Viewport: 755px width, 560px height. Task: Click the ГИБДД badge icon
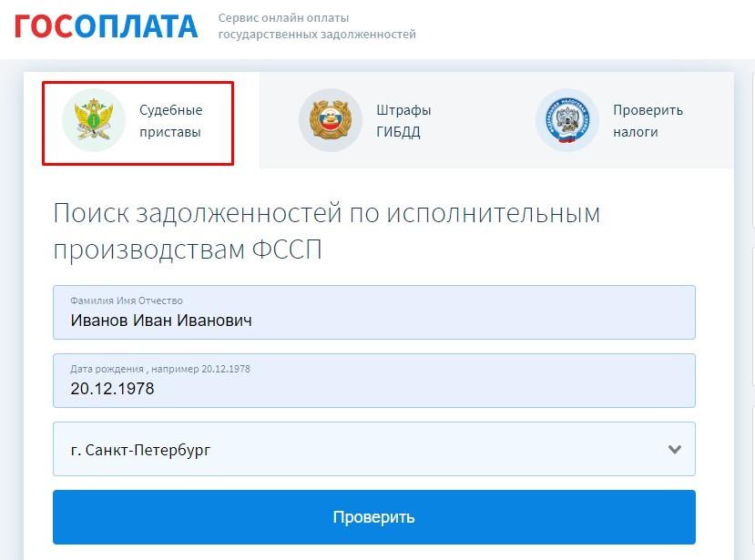point(331,120)
